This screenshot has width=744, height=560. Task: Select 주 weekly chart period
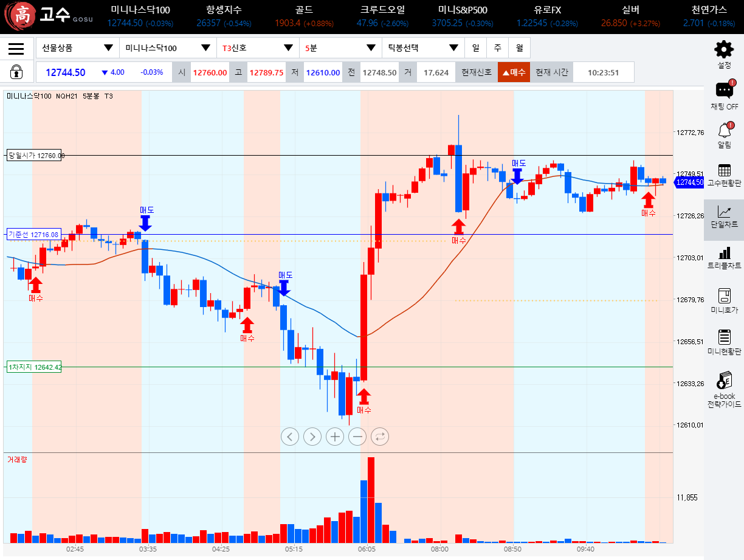tap(497, 48)
